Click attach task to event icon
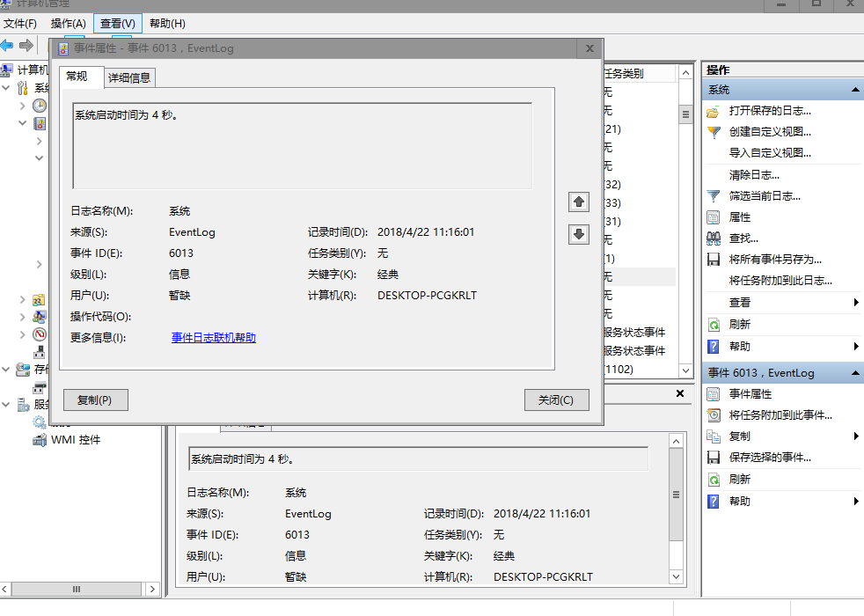 coord(713,414)
